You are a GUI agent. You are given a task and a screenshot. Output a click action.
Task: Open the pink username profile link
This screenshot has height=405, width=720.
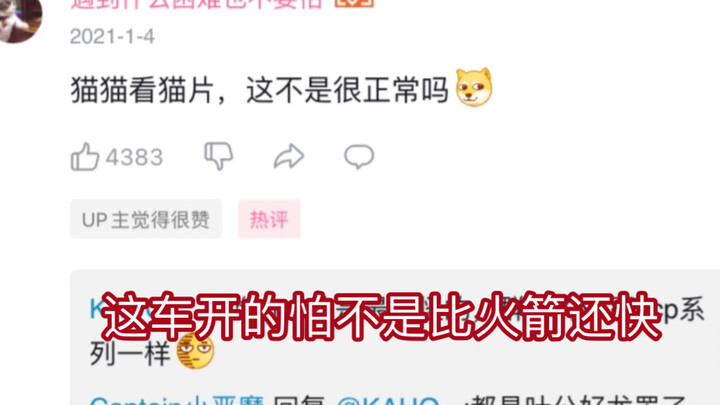(x=197, y=4)
